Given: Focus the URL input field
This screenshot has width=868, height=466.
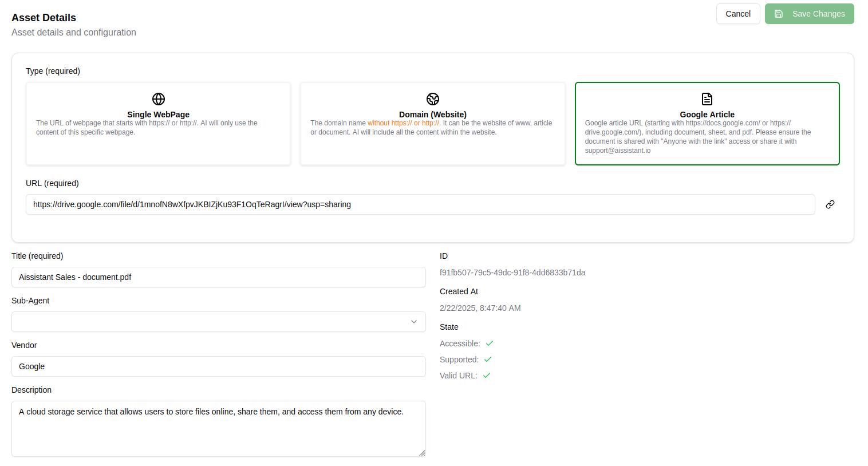Looking at the screenshot, I should click(420, 204).
